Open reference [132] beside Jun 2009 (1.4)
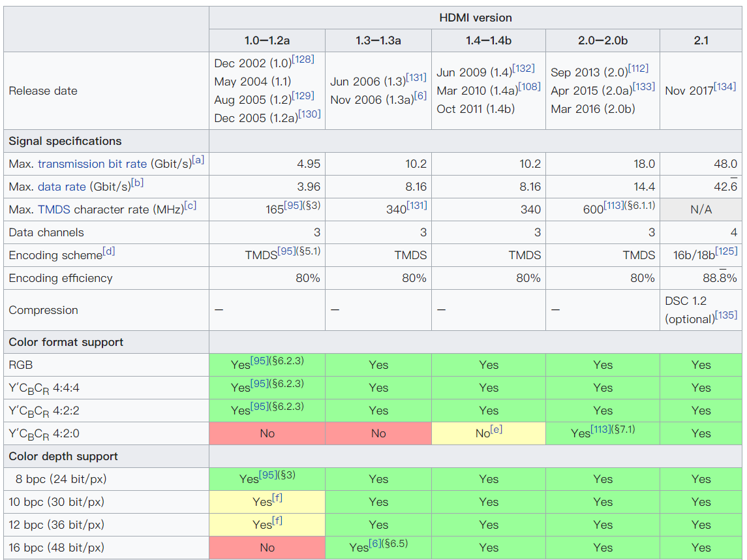Screen dimensions: 747x560 click(x=523, y=68)
